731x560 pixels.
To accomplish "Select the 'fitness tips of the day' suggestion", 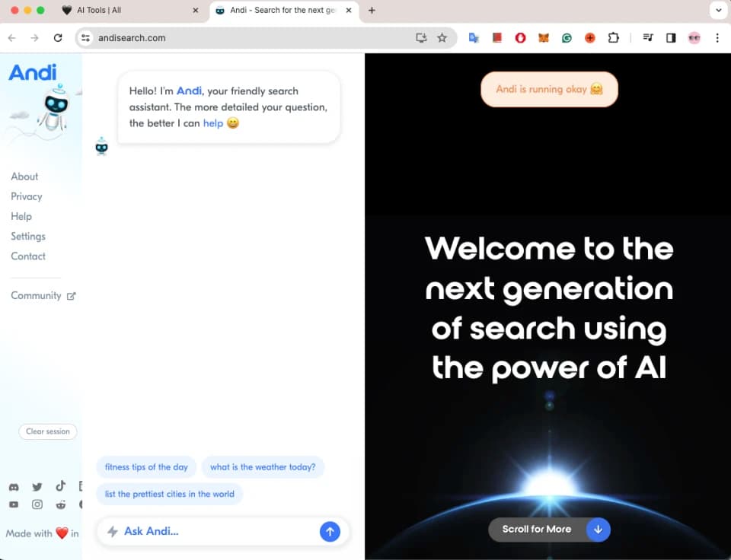I will tap(146, 467).
